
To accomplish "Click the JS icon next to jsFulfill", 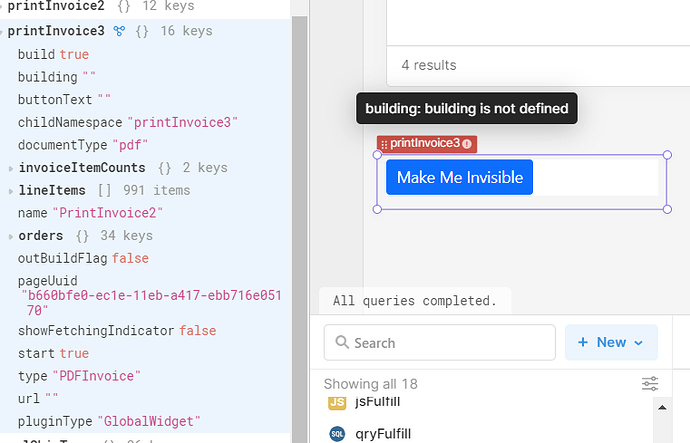I will 337,402.
